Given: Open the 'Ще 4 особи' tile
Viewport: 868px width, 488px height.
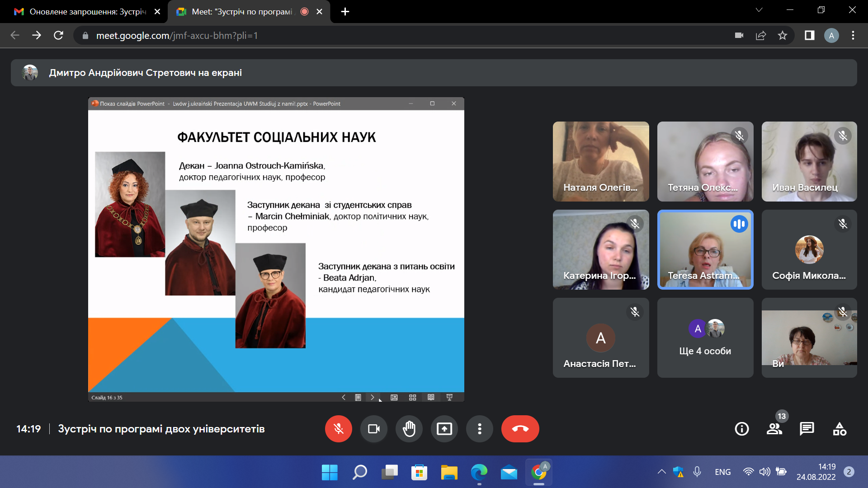Looking at the screenshot, I should point(705,338).
